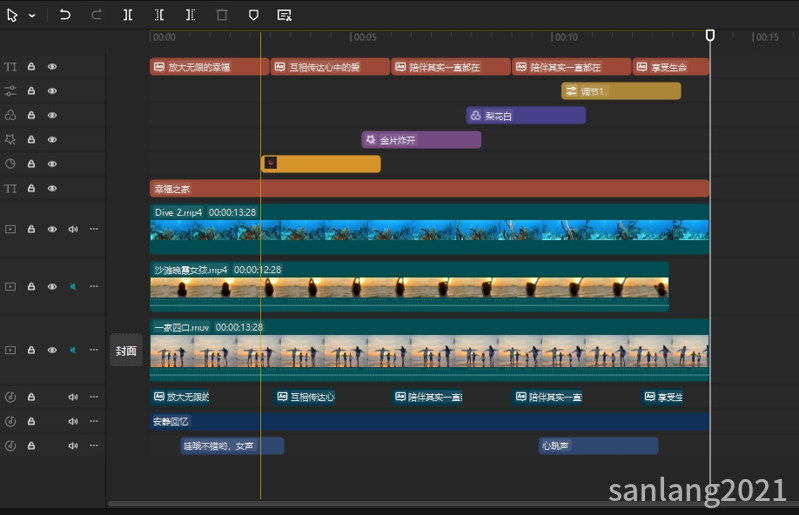Click the horizontal timeline scrollbar
This screenshot has width=799, height=515.
coord(452,504)
